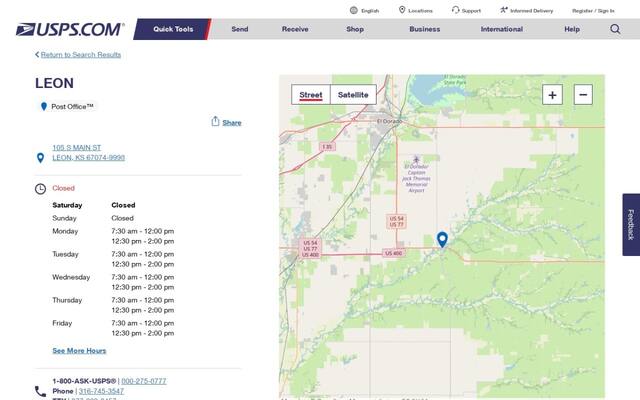640x400 pixels.
Task: Click the Post Office pin icon
Action: (44, 107)
